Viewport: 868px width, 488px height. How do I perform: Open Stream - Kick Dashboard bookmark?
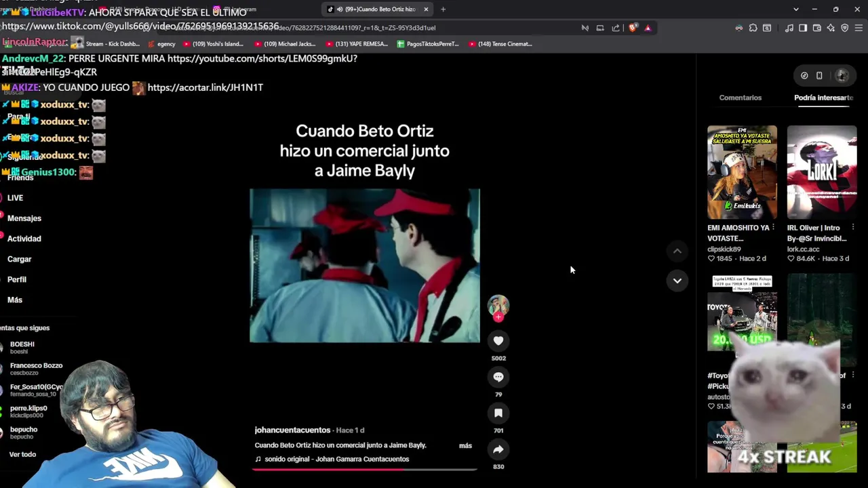[x=106, y=44]
